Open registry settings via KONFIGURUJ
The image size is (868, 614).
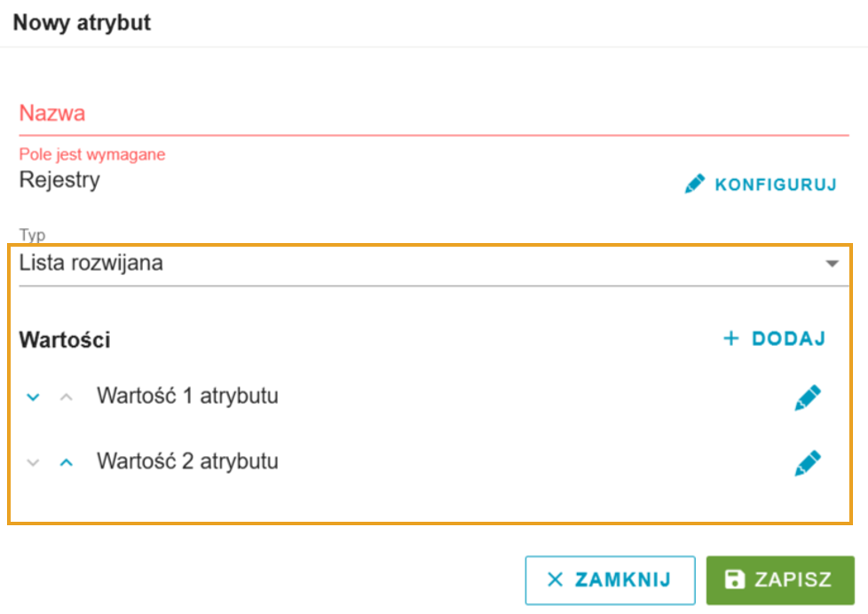click(x=761, y=184)
